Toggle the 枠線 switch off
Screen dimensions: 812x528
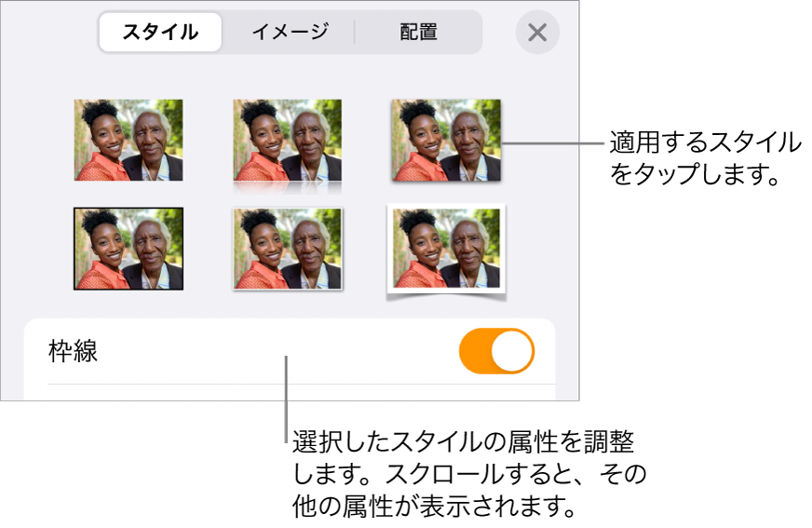point(496,351)
